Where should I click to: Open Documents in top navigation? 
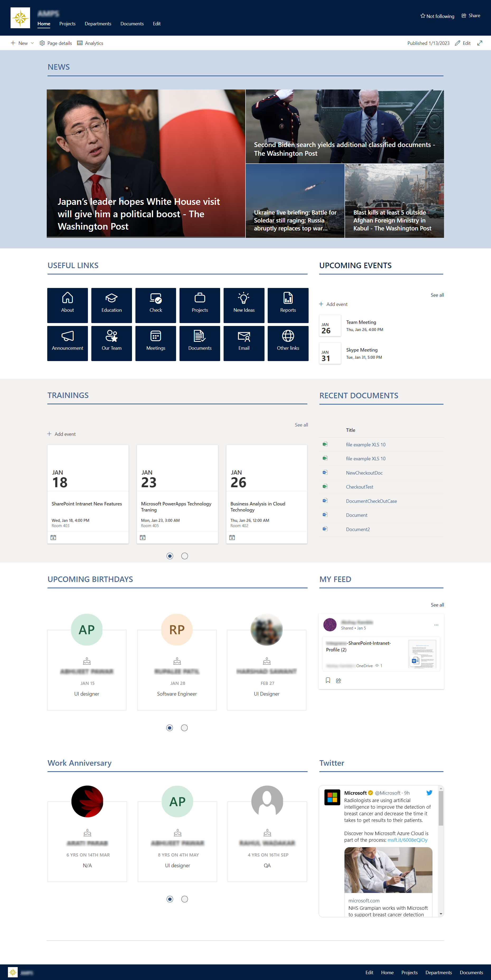(132, 23)
